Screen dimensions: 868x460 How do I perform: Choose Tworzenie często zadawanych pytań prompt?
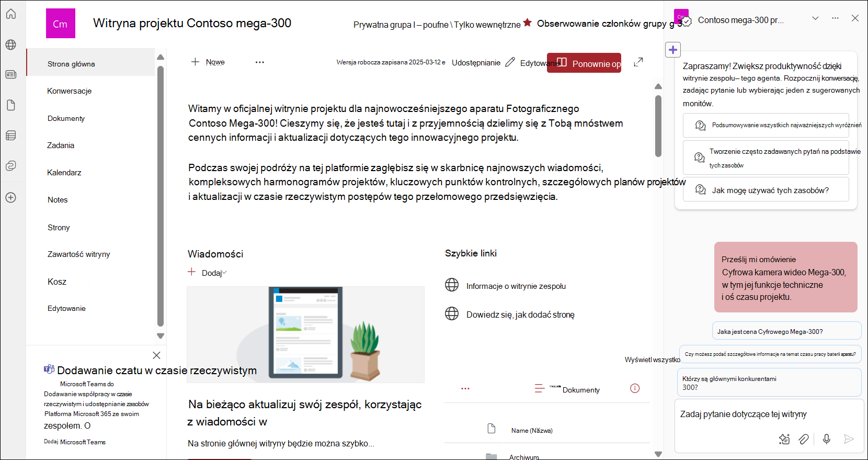[x=766, y=158]
